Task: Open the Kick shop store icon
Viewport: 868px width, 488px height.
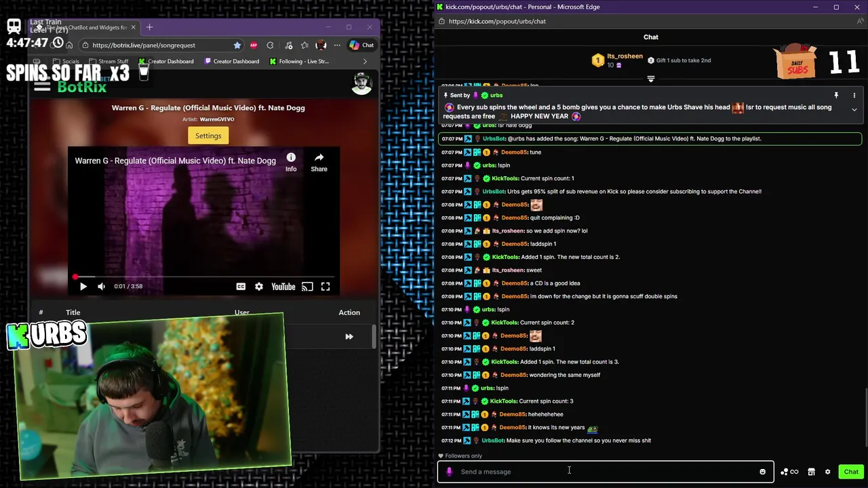Action: pos(811,472)
